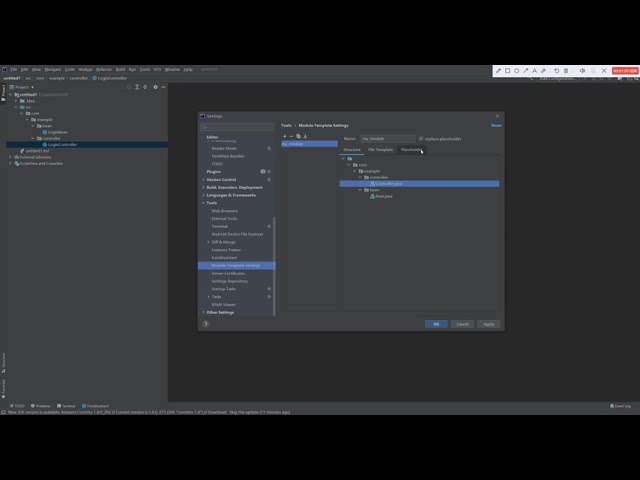Expand Languages & Frameworks settings
Viewport: 640px width, 480px height.
203,195
